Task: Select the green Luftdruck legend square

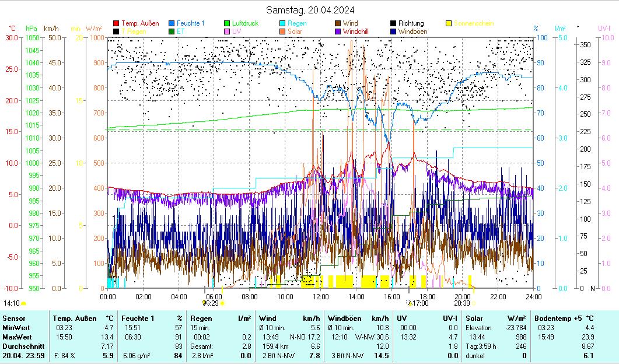Action: point(228,23)
